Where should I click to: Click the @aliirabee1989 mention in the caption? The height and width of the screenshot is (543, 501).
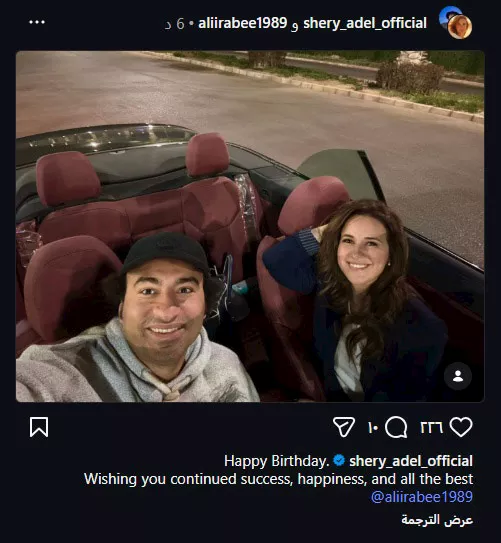422,497
